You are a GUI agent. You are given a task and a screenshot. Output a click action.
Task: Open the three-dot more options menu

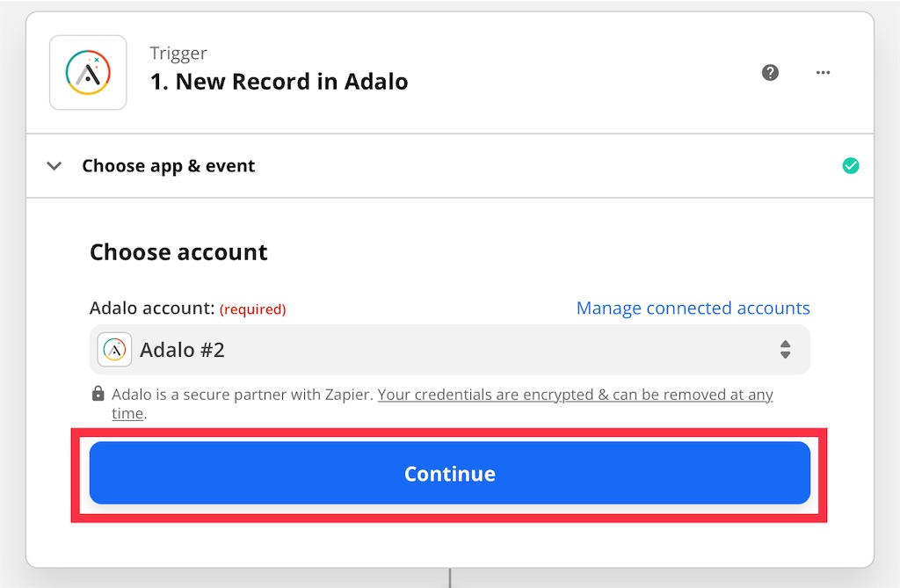tap(823, 73)
